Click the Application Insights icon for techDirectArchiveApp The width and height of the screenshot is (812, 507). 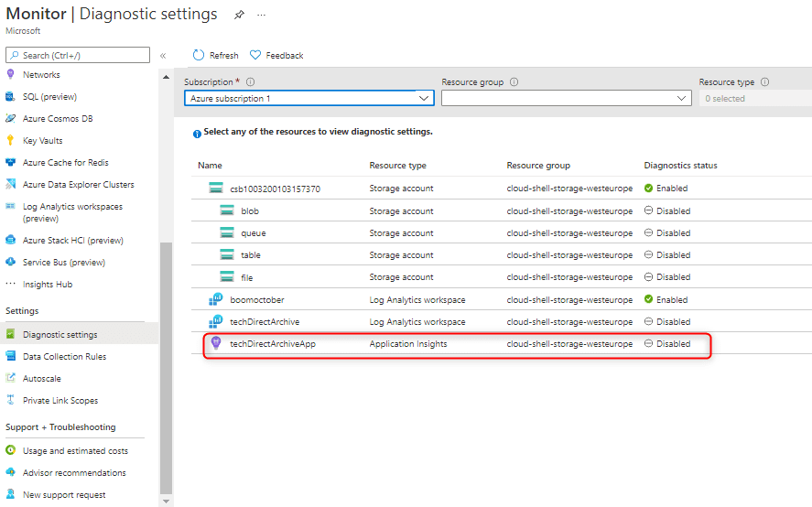pos(216,343)
